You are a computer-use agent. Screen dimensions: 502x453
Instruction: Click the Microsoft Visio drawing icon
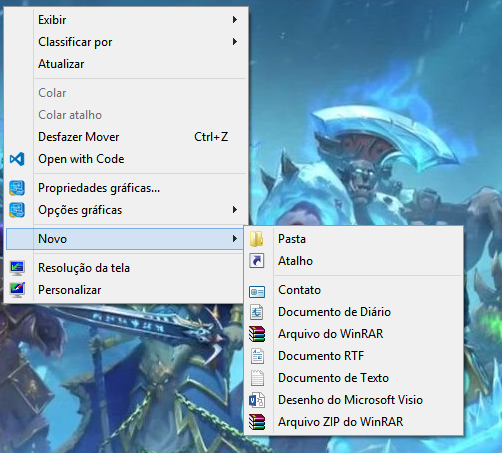point(257,400)
